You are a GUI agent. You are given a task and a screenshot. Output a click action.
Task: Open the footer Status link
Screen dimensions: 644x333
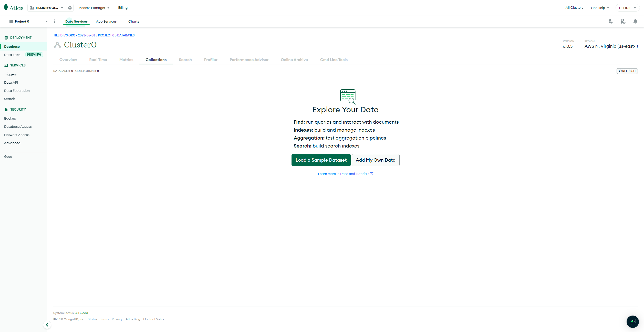tap(92, 319)
